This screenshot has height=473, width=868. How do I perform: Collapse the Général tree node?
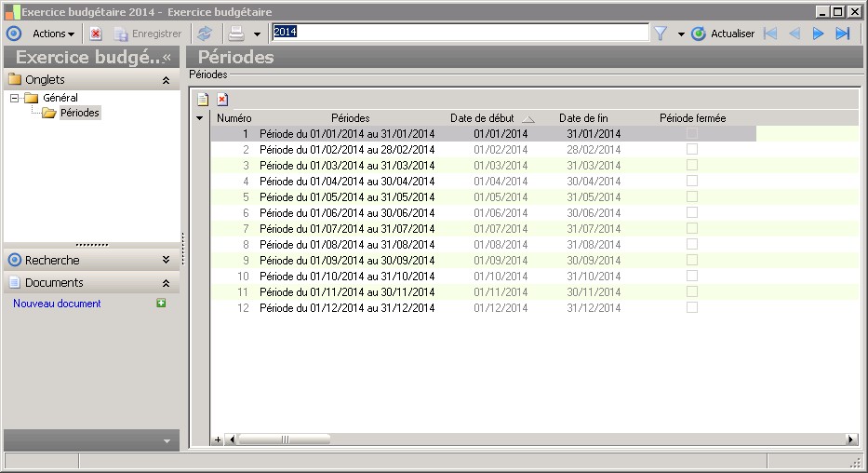point(14,98)
